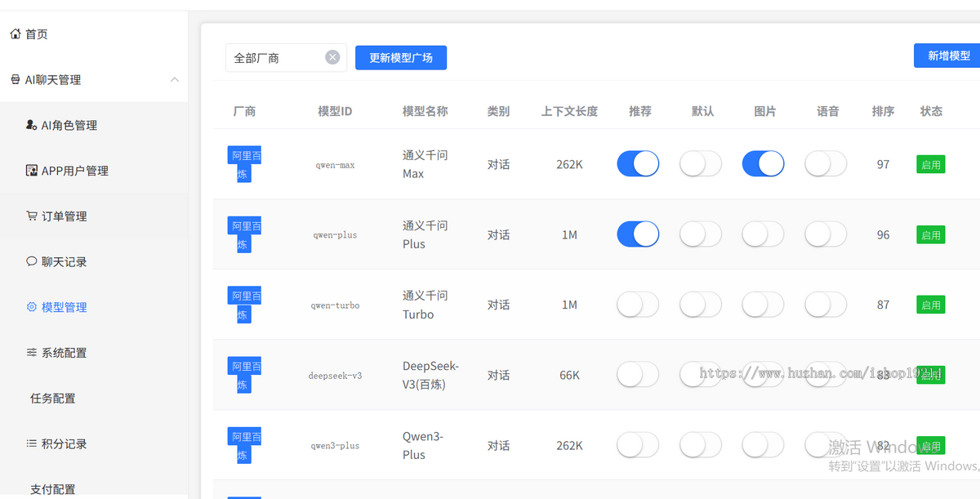This screenshot has height=499, width=980.
Task: Click the model ID qwen-max
Action: 335,165
